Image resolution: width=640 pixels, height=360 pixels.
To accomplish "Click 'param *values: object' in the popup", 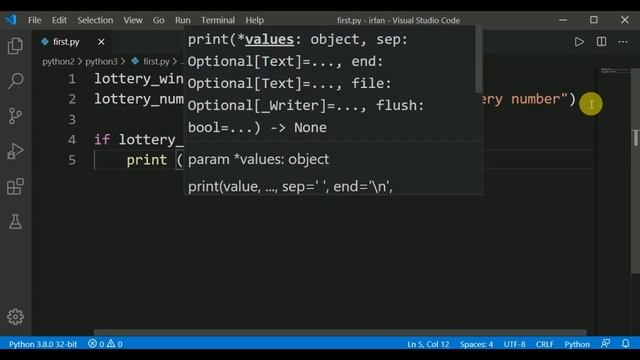I will (x=258, y=159).
